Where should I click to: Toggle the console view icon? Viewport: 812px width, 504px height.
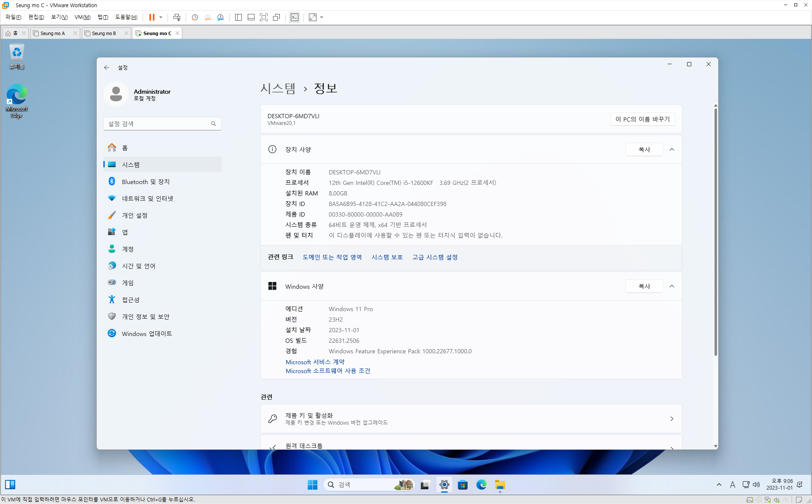295,17
